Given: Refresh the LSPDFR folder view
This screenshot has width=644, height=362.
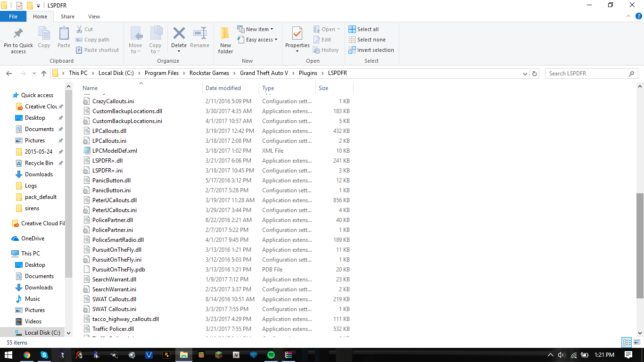Looking at the screenshot, I should tap(535, 74).
